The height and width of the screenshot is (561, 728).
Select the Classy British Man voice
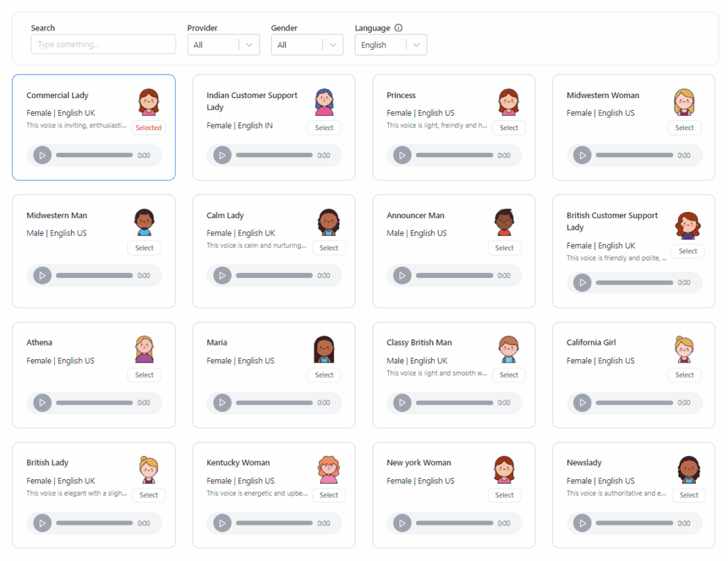[x=509, y=375]
